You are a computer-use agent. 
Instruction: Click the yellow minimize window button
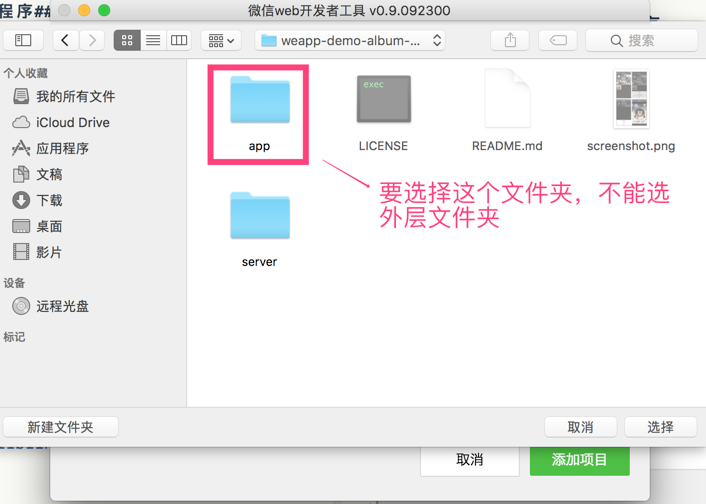pos(84,10)
